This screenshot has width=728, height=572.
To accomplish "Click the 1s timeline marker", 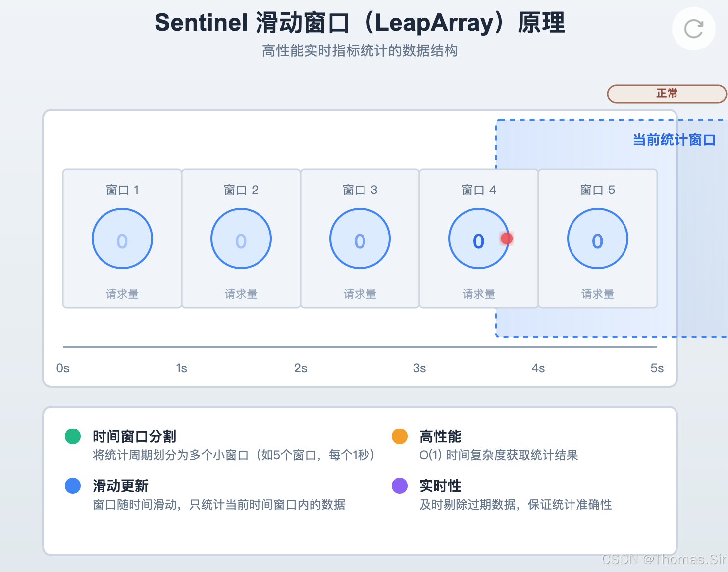I will [182, 368].
